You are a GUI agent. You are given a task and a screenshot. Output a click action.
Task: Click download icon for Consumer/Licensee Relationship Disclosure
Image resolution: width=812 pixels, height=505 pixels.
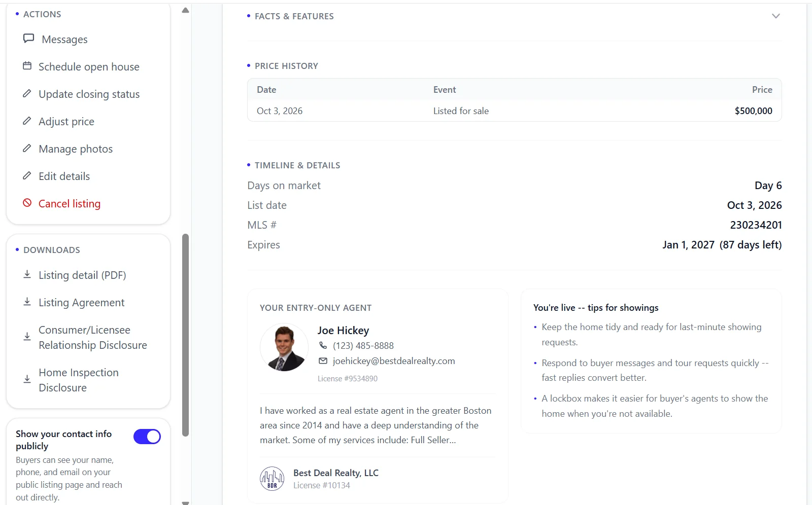click(27, 336)
